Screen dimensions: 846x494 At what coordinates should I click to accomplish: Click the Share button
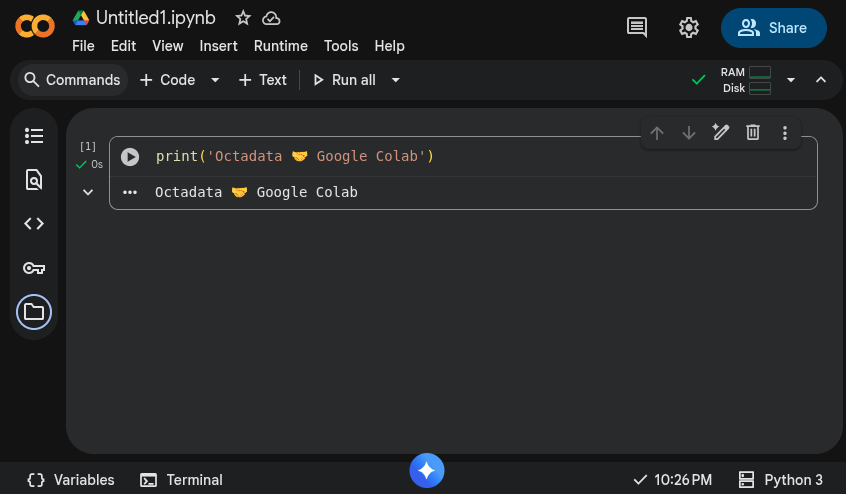773,28
